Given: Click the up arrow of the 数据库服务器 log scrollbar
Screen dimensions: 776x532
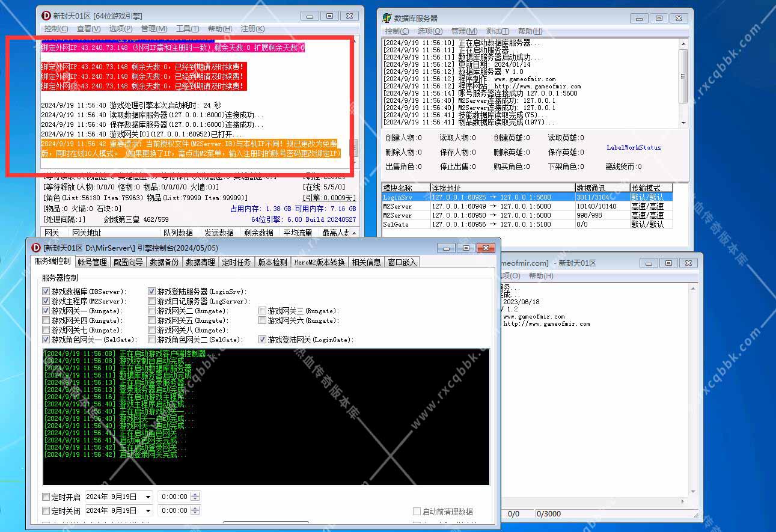Looking at the screenshot, I should tap(683, 44).
